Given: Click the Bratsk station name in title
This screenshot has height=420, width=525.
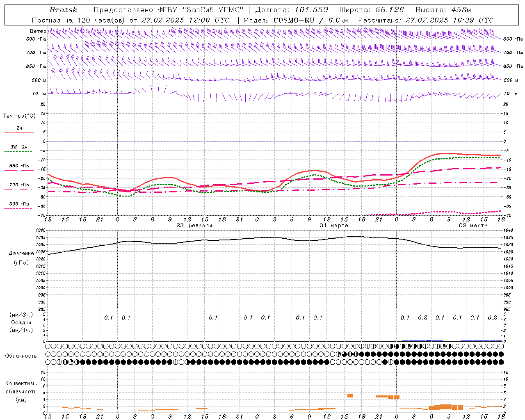Looking at the screenshot, I should 63,10.
